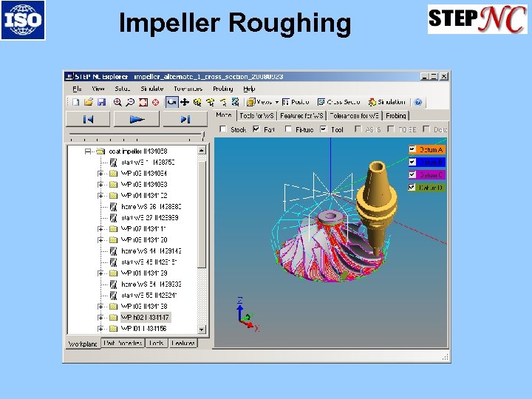Screen dimensions: 532x399
Task: Click the tree scrollbar down arrow
Action: 202,329
